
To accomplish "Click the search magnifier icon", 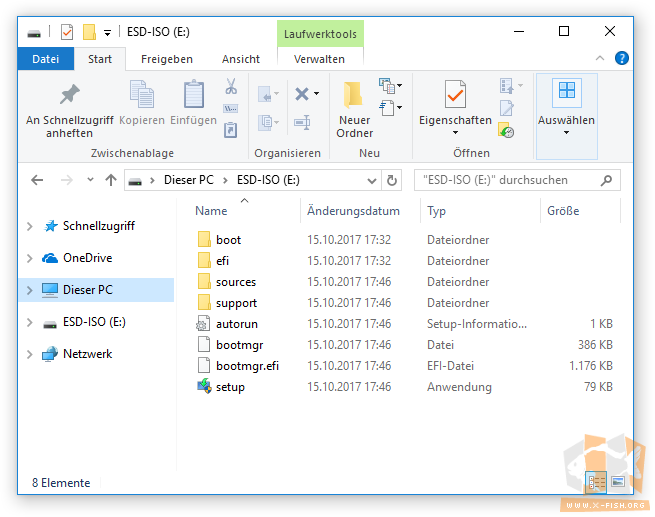I will pyautogui.click(x=606, y=180).
